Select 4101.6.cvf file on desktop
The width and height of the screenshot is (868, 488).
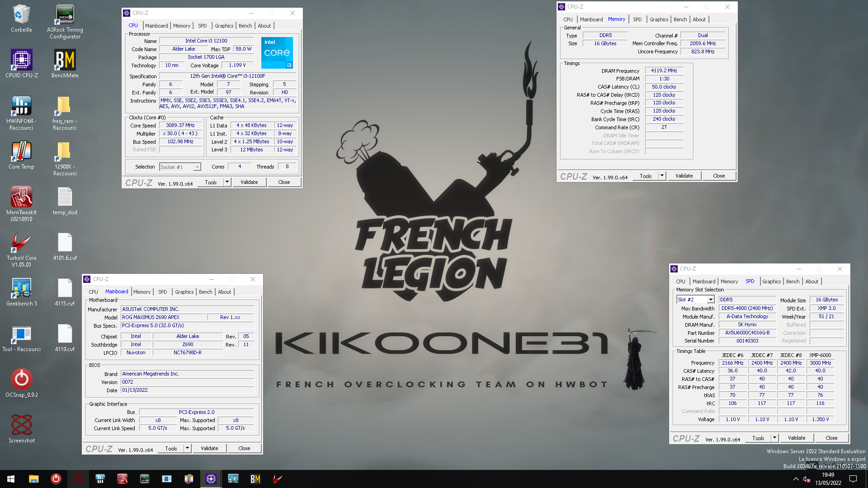pos(65,247)
